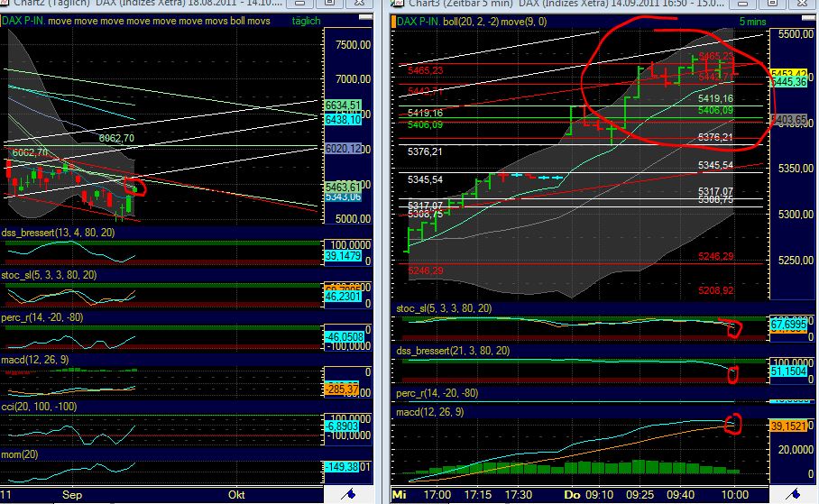This screenshot has height=504, width=819.
Task: Click the 6438,10 price tag
Action: pos(343,120)
